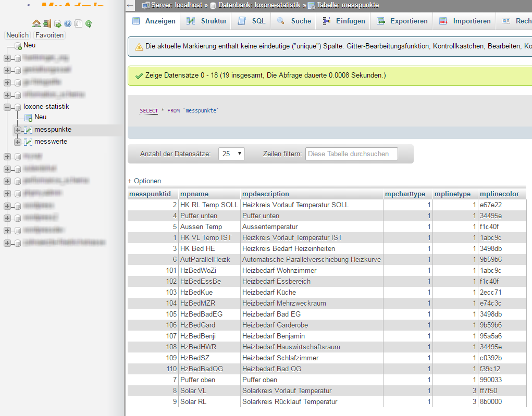Click the Zeilen filtern search field
The width and height of the screenshot is (532, 416).
pos(351,154)
